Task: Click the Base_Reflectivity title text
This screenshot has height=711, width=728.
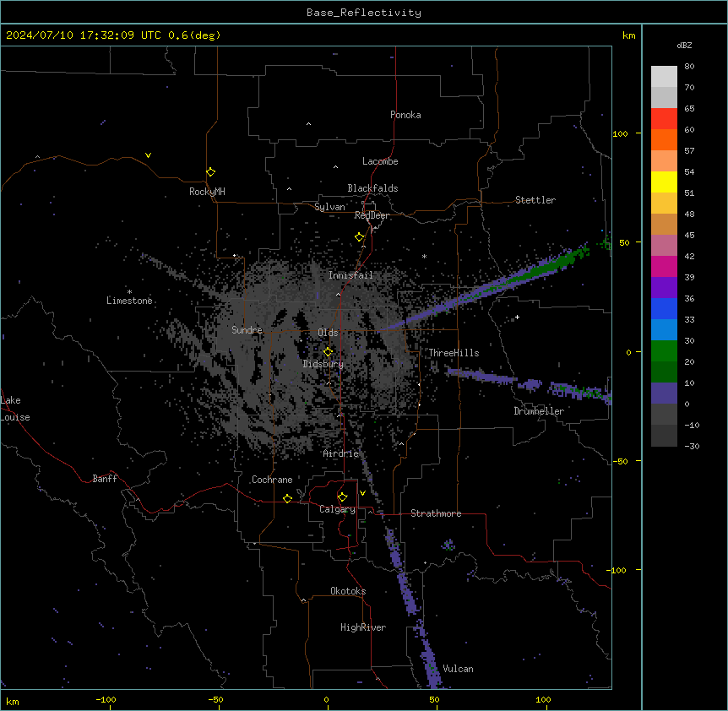Action: click(x=364, y=13)
